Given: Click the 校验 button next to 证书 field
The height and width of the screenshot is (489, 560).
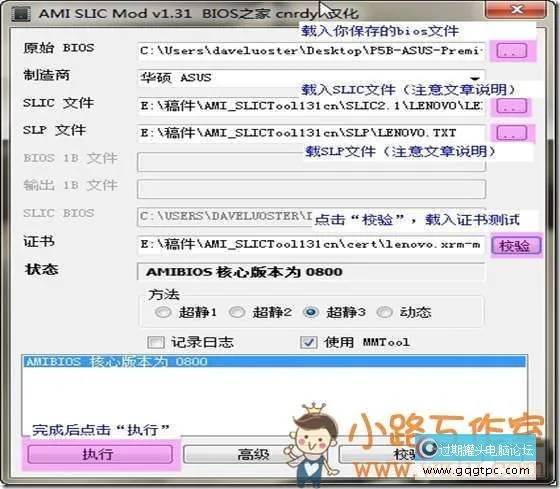Looking at the screenshot, I should (515, 246).
